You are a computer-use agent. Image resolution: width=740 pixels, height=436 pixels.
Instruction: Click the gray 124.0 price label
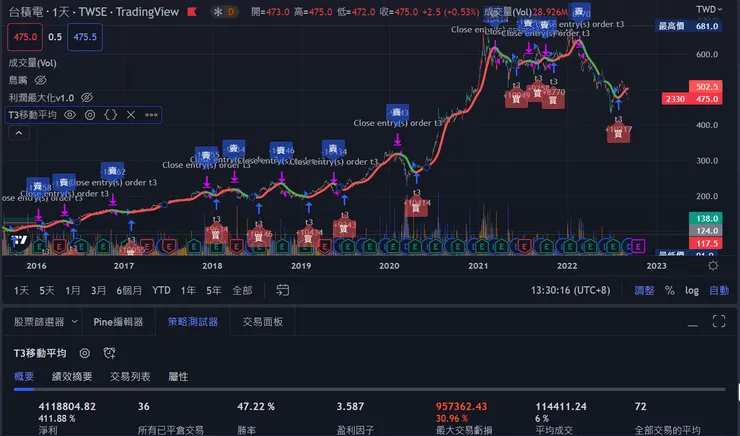(x=706, y=231)
